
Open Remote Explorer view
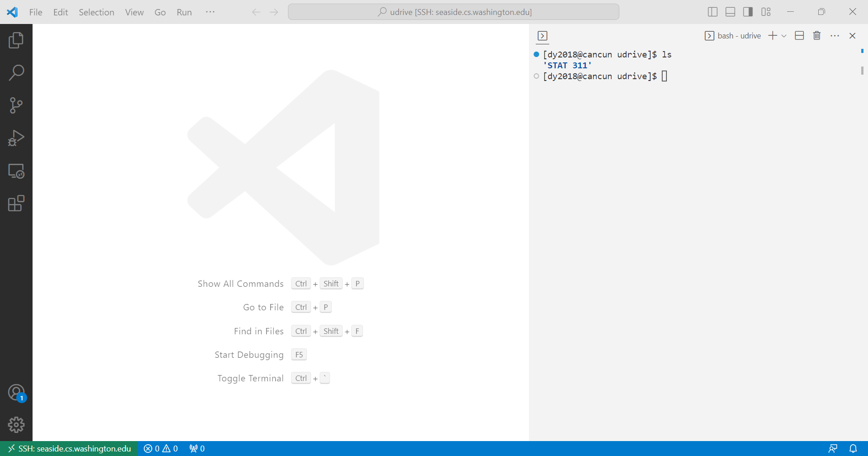coord(16,171)
